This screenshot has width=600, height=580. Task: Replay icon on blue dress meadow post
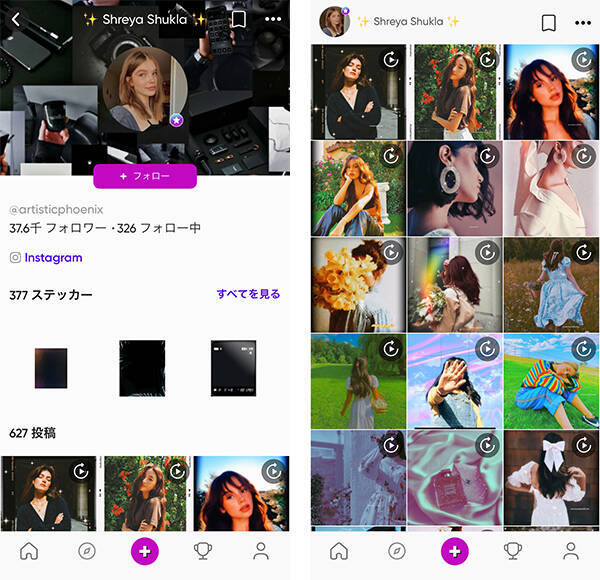click(x=584, y=253)
